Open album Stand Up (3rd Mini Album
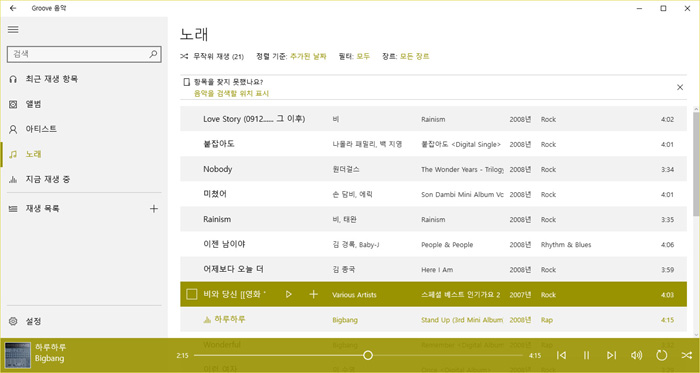This screenshot has height=373, width=700. pos(462,320)
